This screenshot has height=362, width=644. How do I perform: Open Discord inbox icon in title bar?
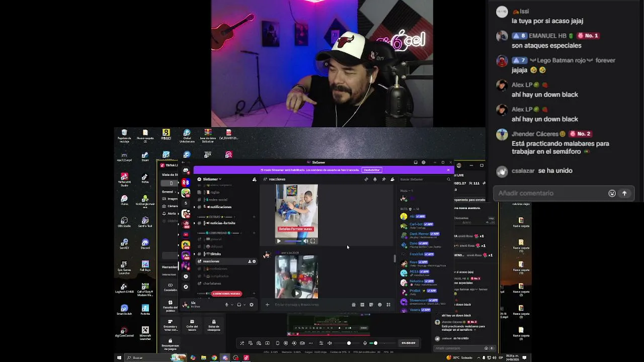(416, 162)
